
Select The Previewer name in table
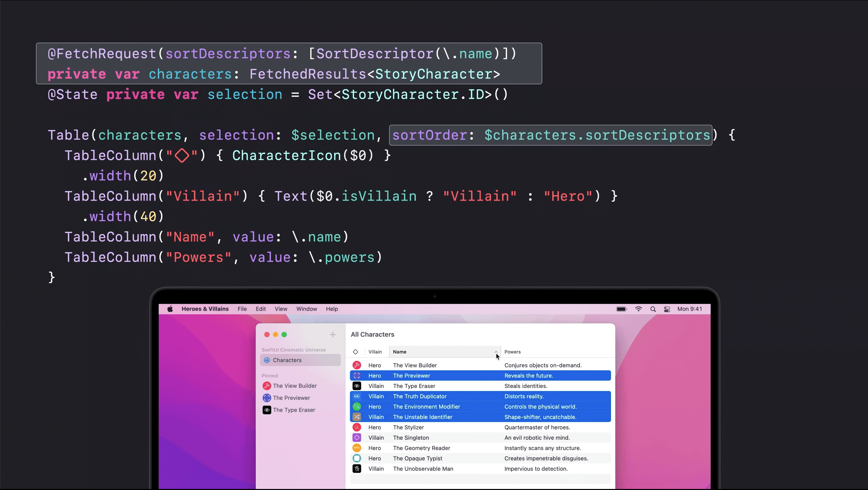click(411, 376)
